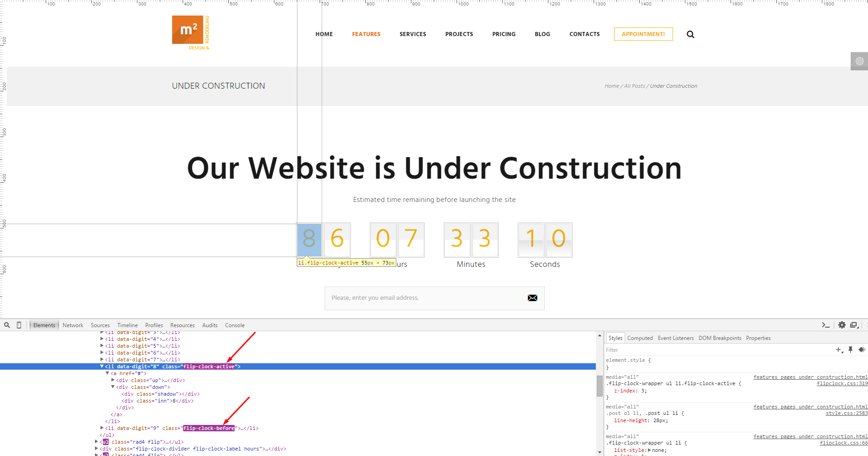This screenshot has width=868, height=456.
Task: Click the envelope icon in the email field
Action: pos(532,298)
